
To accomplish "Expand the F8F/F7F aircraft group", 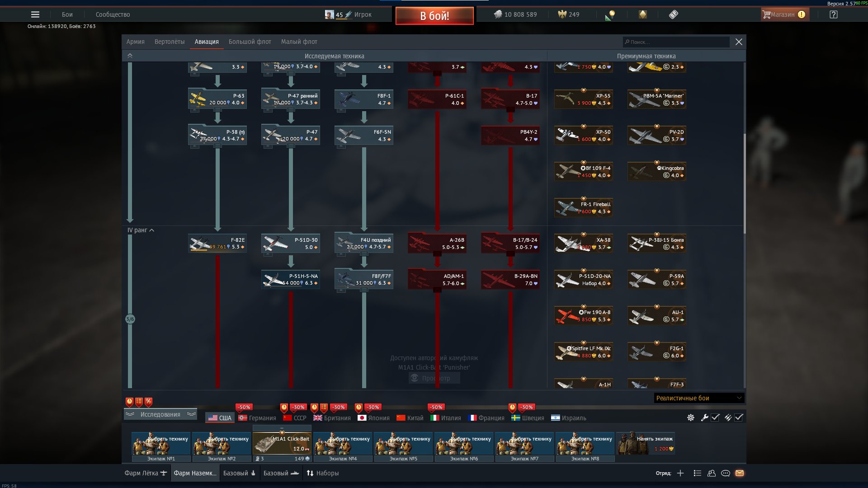I will pyautogui.click(x=364, y=290).
